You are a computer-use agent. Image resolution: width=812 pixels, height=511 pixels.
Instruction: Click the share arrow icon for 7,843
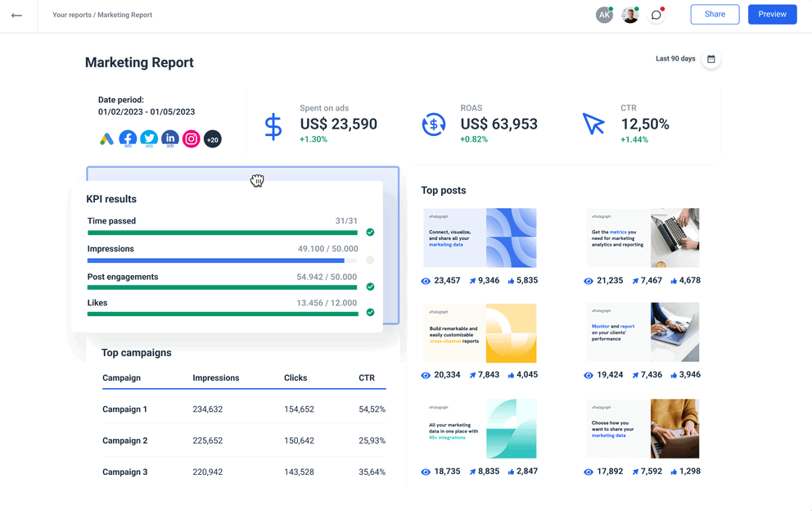[472, 375]
